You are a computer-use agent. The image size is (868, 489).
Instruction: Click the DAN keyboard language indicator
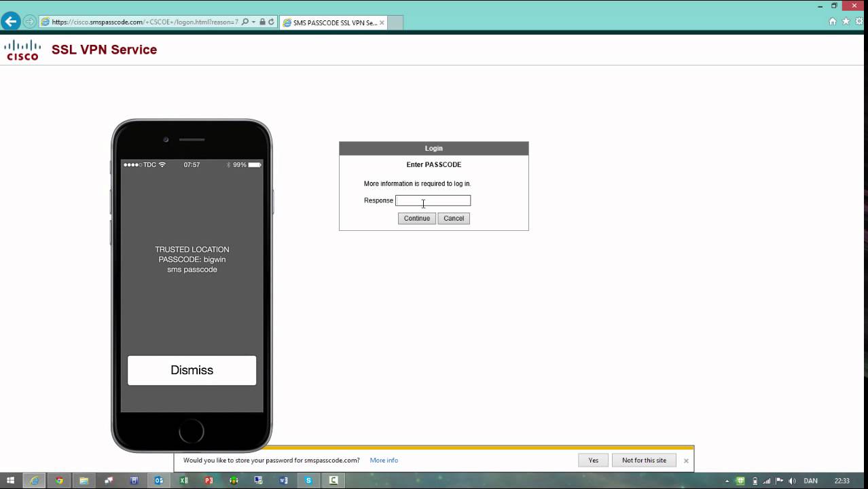(810, 481)
